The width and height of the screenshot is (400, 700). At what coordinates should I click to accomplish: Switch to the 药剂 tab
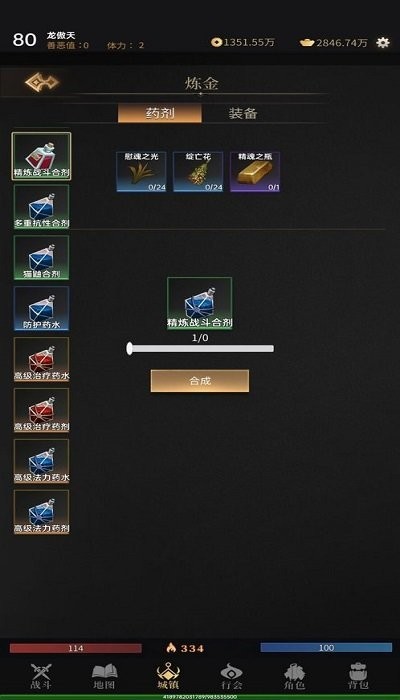click(x=160, y=113)
